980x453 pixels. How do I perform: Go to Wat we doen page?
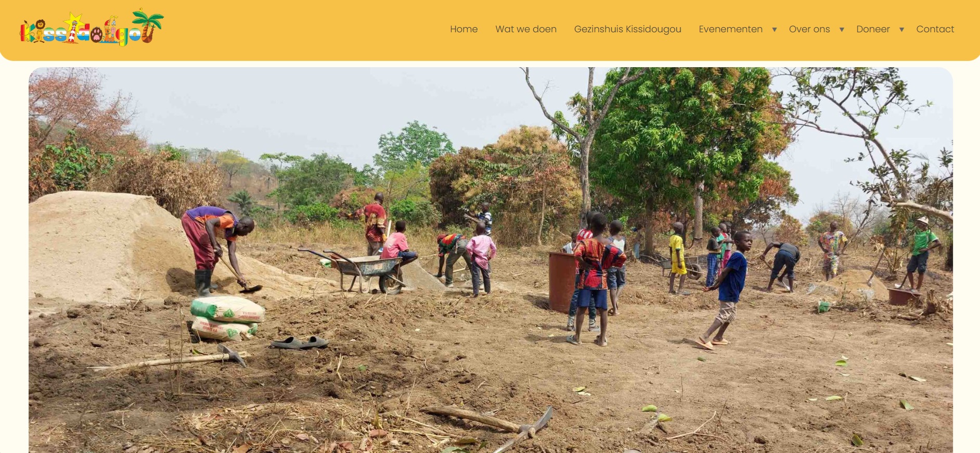click(x=526, y=29)
